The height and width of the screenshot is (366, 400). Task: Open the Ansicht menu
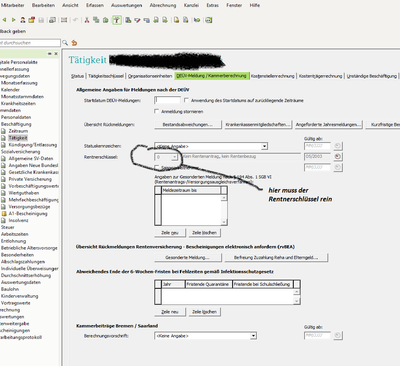coord(70,5)
